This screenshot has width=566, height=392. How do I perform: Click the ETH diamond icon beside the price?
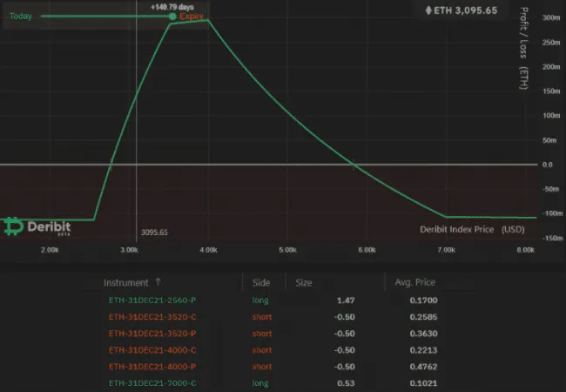(x=428, y=10)
